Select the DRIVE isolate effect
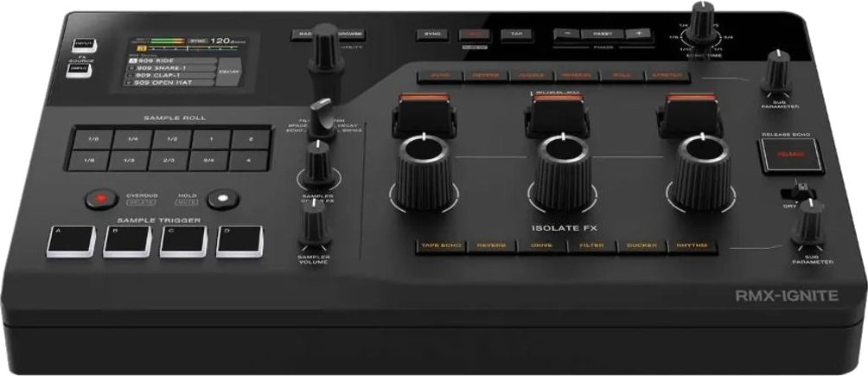Screen dimensions: 868x376 pyautogui.click(x=542, y=245)
